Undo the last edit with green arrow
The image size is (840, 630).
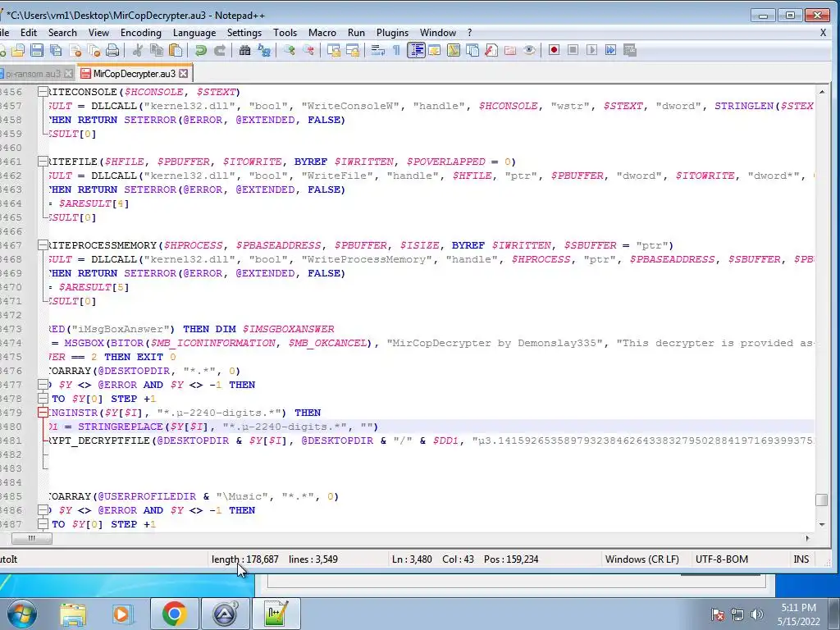pos(200,50)
